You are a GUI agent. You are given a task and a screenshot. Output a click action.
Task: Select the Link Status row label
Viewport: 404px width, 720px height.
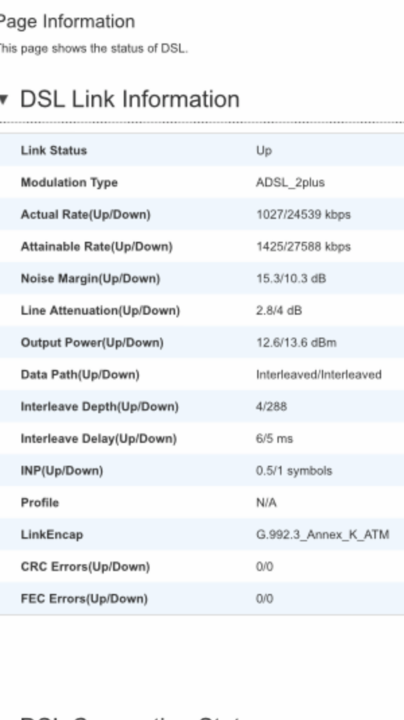tap(54, 151)
